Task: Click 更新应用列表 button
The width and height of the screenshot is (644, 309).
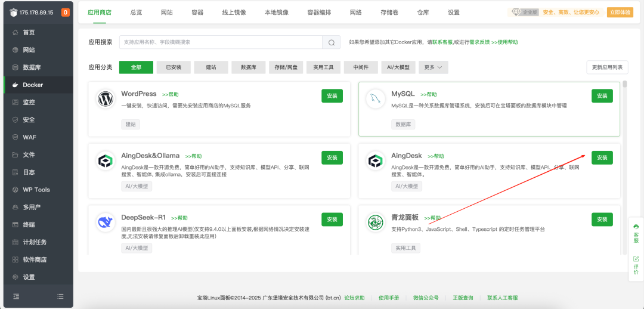Action: pyautogui.click(x=608, y=67)
